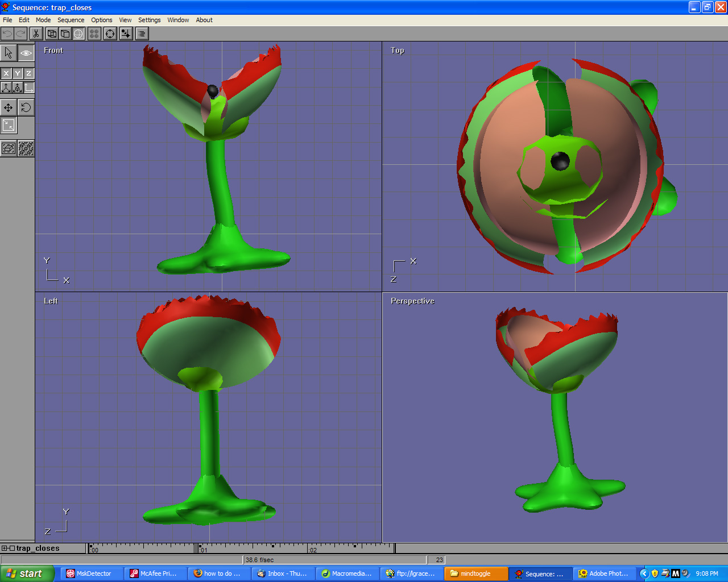The height and width of the screenshot is (582, 728).
Task: Select the move tool with four arrows
Action: (9, 107)
